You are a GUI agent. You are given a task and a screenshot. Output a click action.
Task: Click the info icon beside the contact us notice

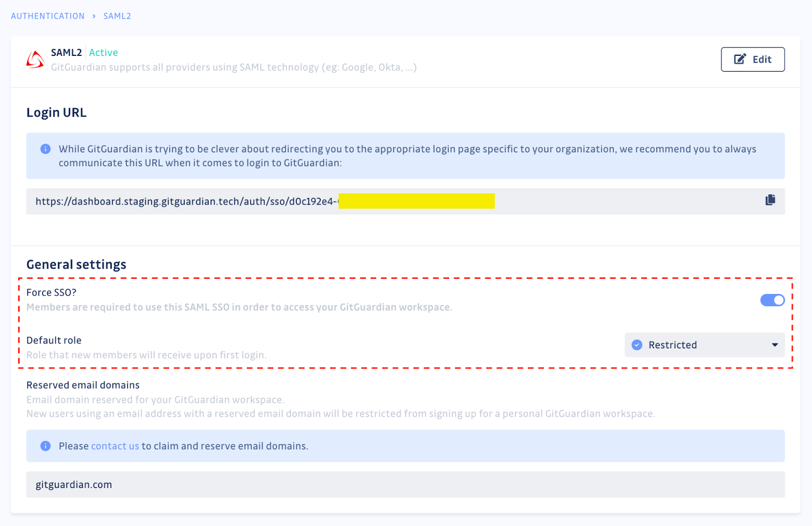[45, 446]
